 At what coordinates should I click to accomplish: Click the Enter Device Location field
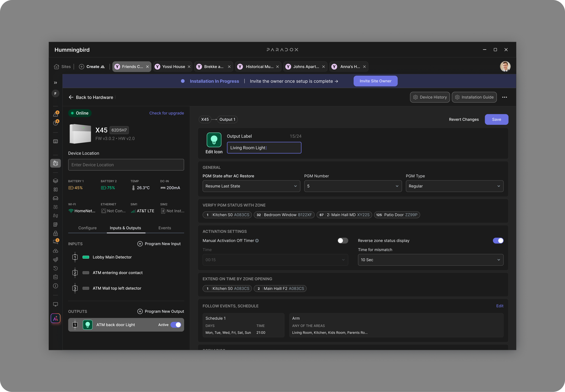coord(126,165)
